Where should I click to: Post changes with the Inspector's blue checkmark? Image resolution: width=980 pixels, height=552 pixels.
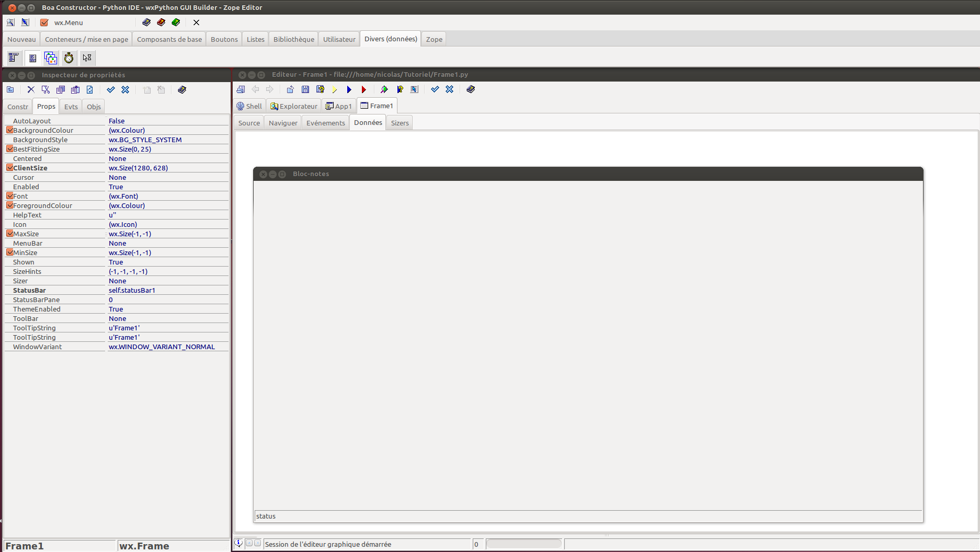point(111,90)
